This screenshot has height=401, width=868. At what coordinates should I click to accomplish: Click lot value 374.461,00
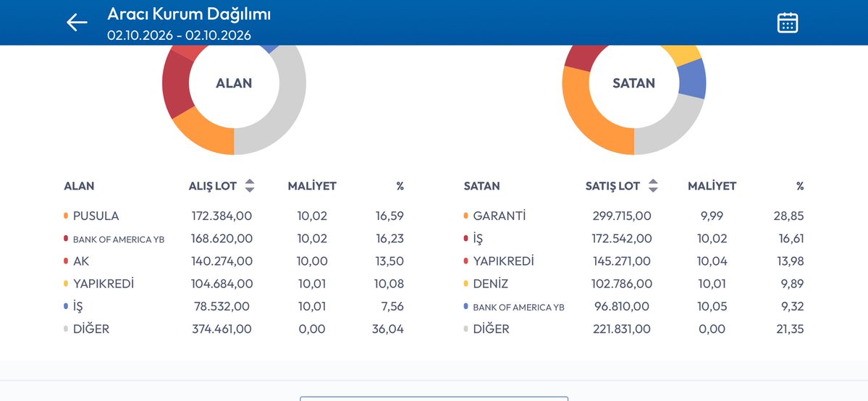pyautogui.click(x=222, y=329)
